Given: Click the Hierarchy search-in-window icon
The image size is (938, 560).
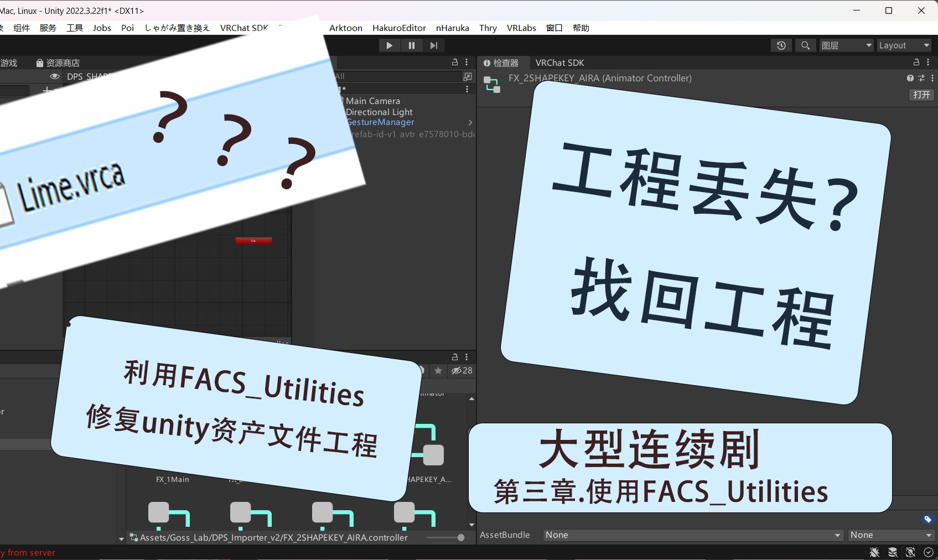Looking at the screenshot, I should point(468,76).
